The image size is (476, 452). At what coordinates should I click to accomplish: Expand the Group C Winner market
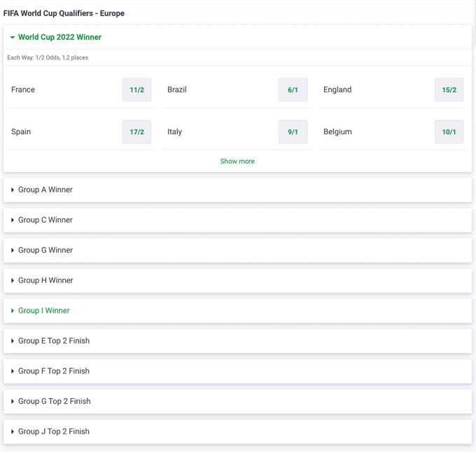[238, 220]
